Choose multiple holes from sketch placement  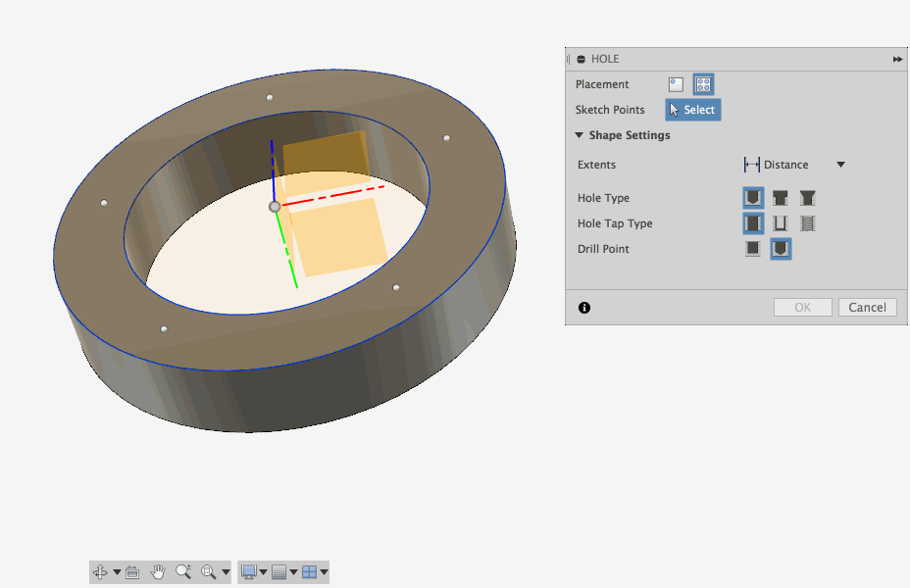click(703, 84)
